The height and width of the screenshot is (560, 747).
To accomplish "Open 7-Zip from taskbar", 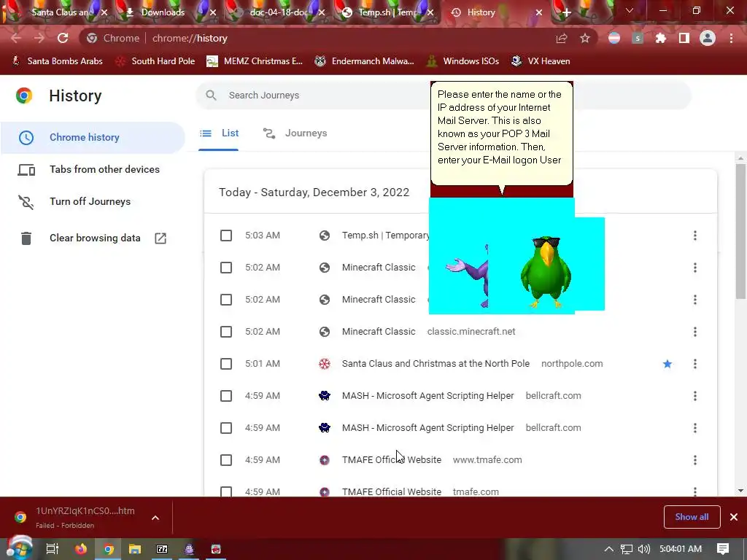I will click(162, 549).
